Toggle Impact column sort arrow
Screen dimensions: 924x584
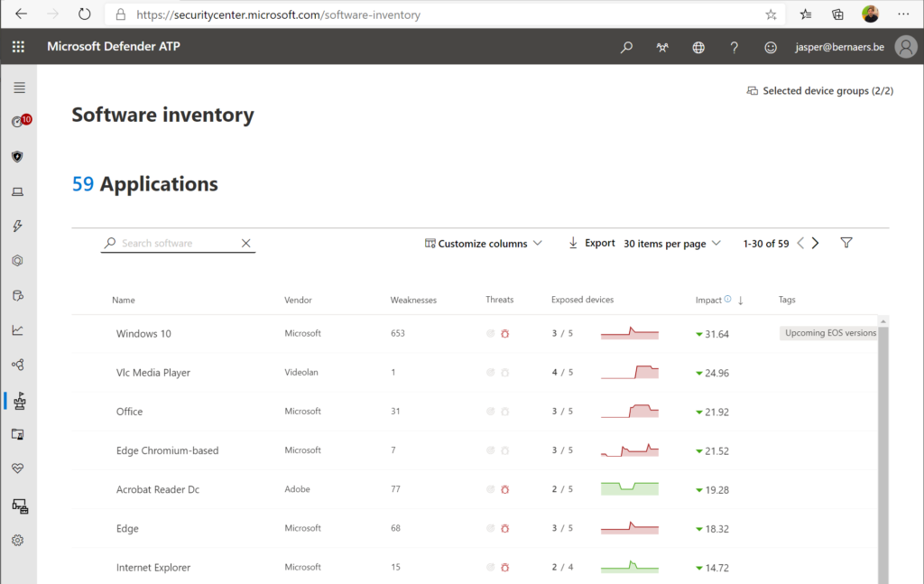pyautogui.click(x=741, y=301)
